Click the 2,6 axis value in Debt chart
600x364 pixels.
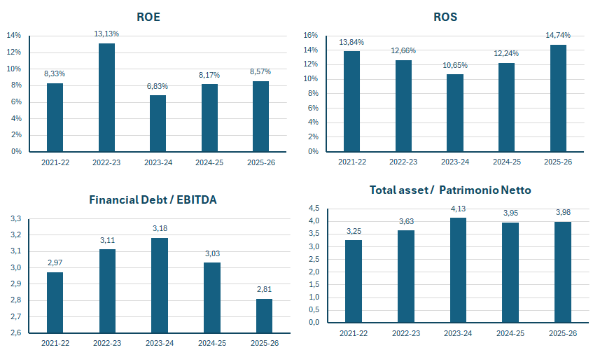(15, 332)
